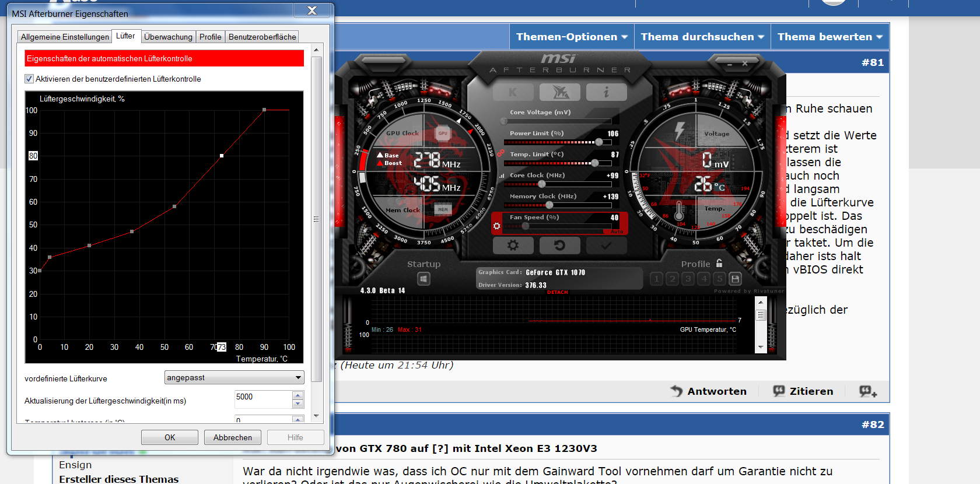
Task: Select profile slot 2
Action: click(x=672, y=279)
